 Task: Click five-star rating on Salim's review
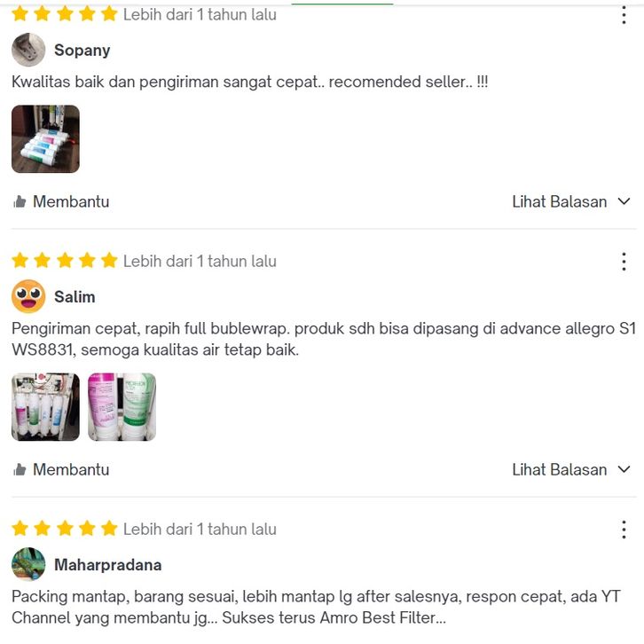[65, 261]
